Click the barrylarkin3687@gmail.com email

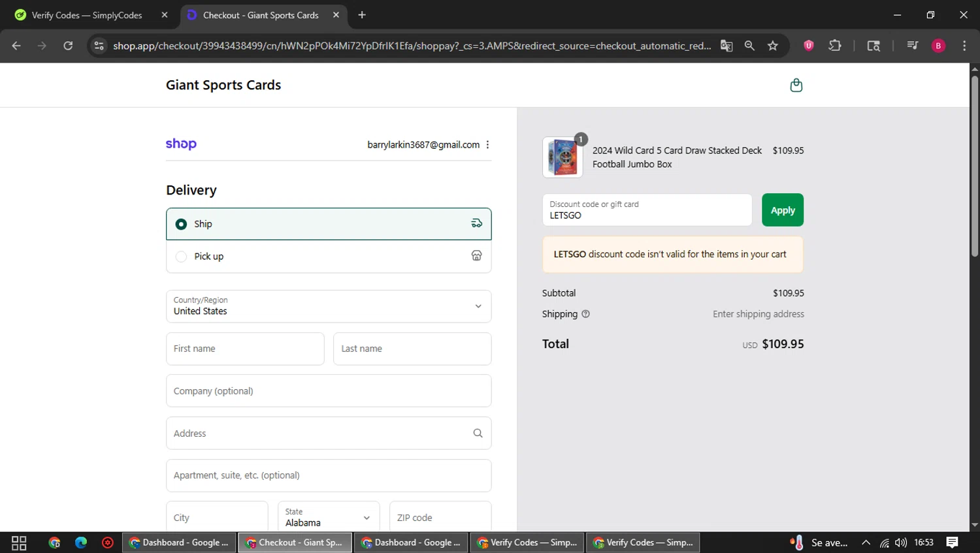pyautogui.click(x=423, y=145)
